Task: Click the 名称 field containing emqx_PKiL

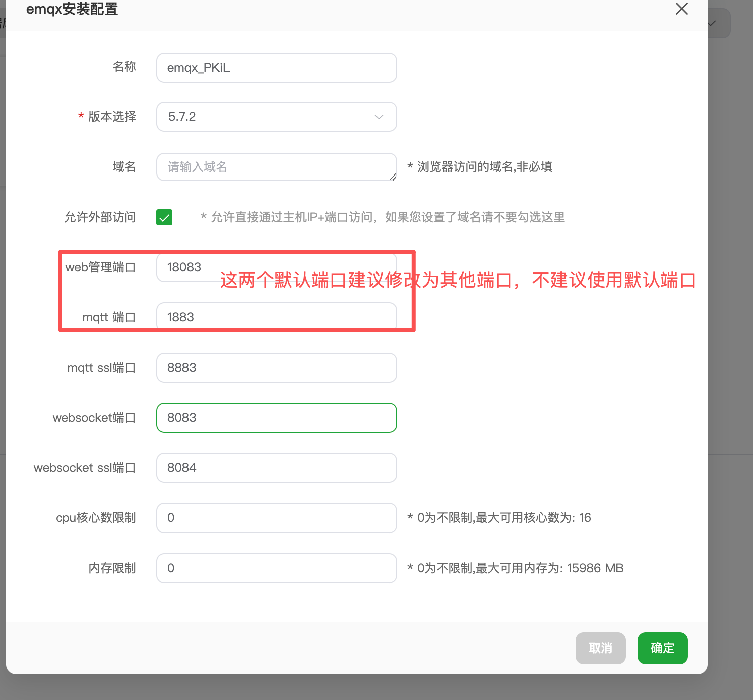Action: 276,68
